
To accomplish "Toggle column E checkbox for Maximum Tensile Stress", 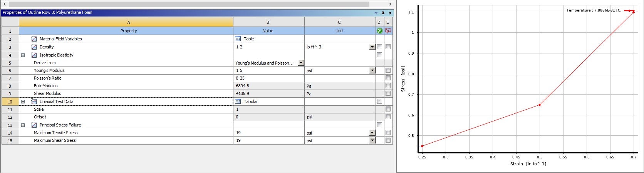I will [x=388, y=133].
